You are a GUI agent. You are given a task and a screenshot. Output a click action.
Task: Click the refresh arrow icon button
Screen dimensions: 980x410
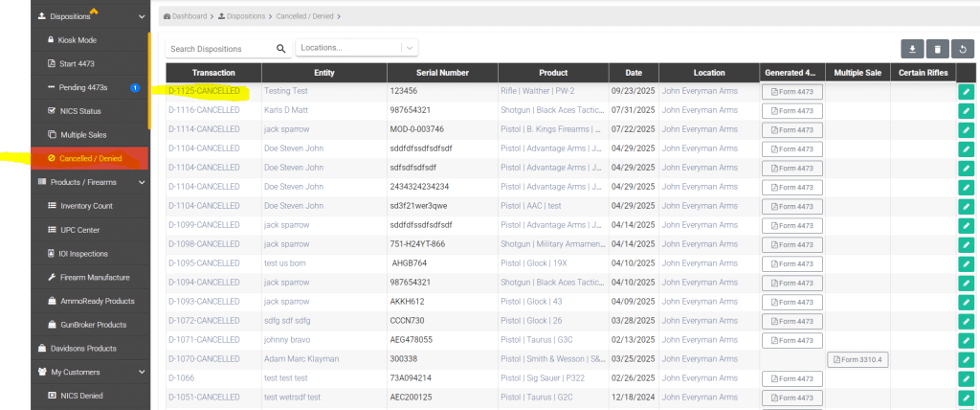click(962, 48)
